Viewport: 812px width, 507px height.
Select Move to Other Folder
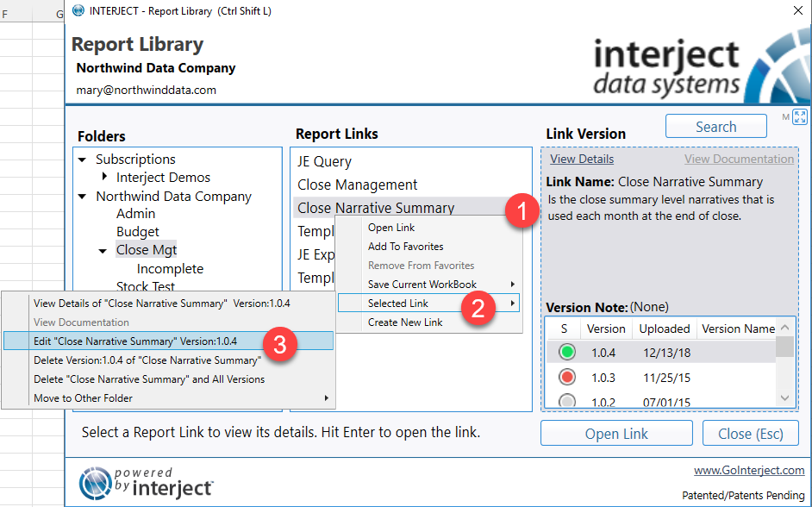coord(83,397)
